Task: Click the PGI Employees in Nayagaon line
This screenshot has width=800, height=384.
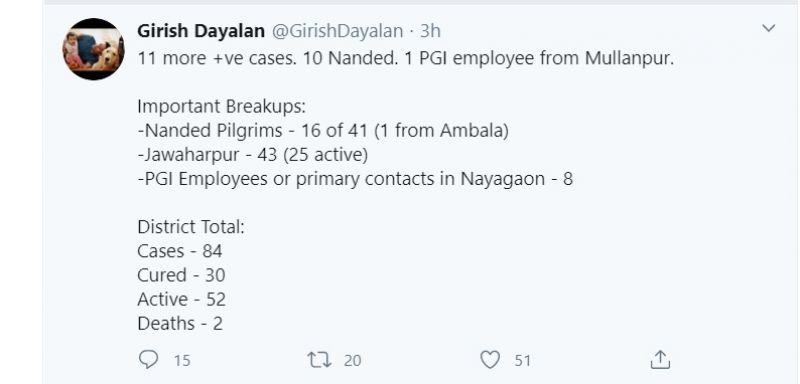Action: coord(355,179)
